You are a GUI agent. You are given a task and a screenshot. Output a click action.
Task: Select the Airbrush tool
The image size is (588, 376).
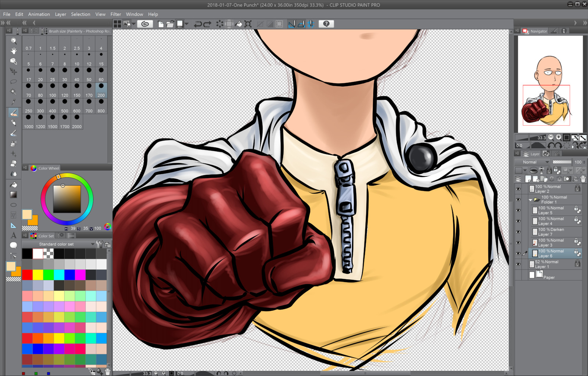tap(14, 143)
